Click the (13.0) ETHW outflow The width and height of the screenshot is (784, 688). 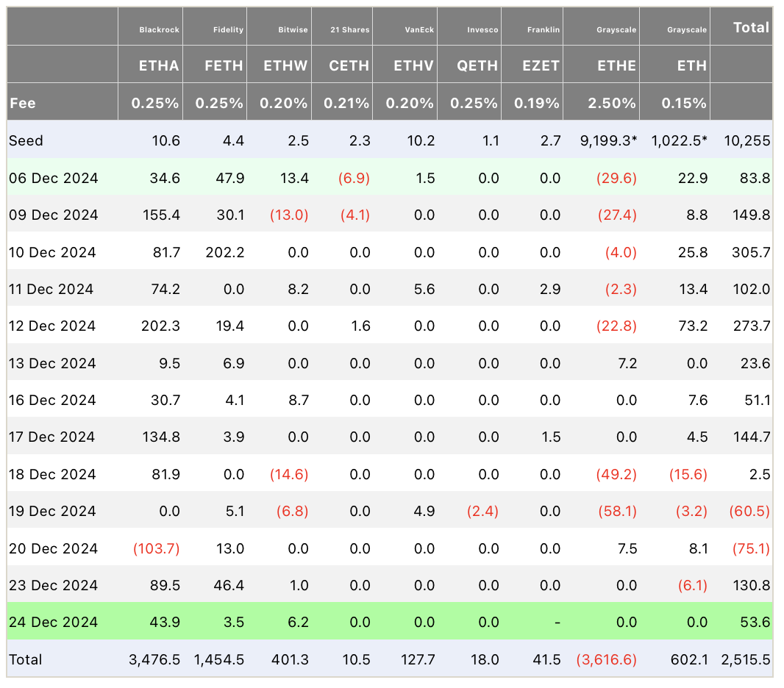(289, 215)
